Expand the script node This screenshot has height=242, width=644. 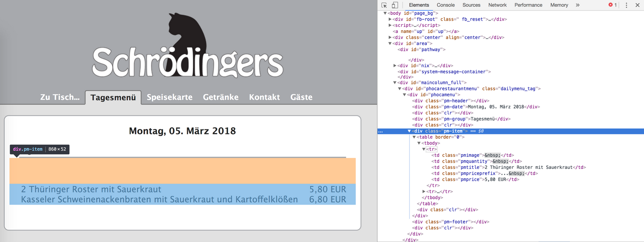click(x=390, y=25)
